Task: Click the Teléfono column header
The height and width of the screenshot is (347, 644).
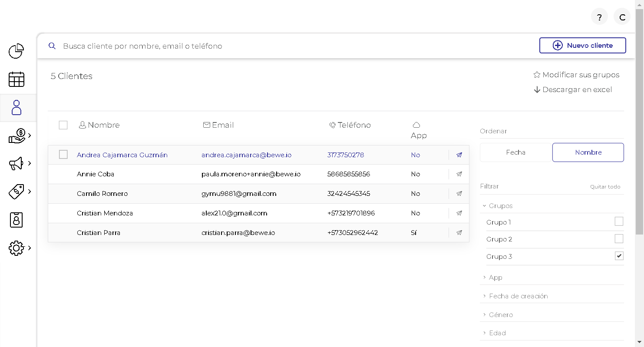Action: click(350, 125)
